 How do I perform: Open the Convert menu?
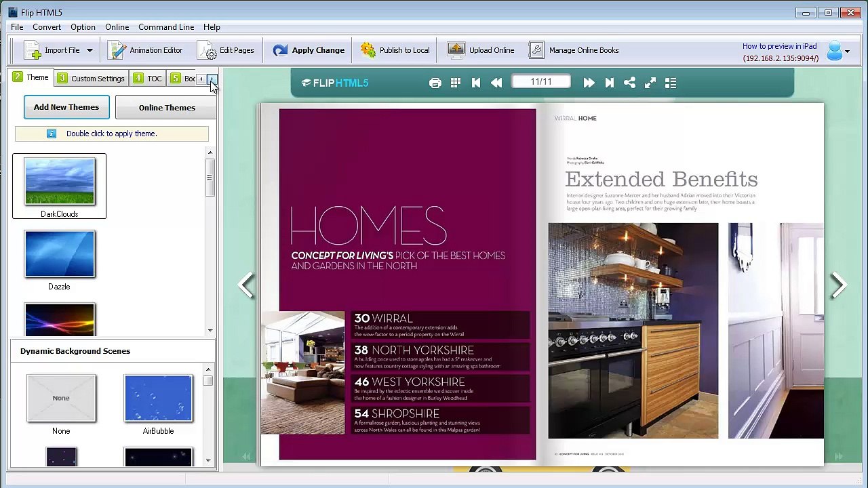coord(47,27)
